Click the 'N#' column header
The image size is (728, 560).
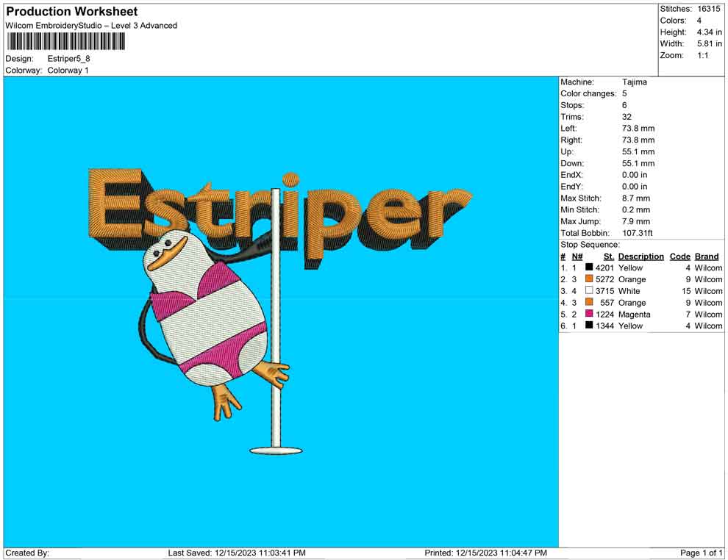click(x=577, y=256)
